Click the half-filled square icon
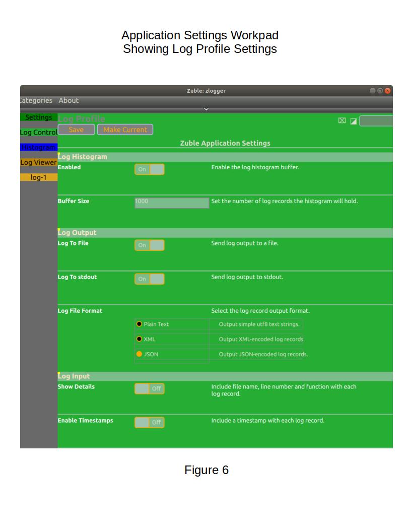Image resolution: width=411 pixels, height=532 pixels. coord(354,121)
